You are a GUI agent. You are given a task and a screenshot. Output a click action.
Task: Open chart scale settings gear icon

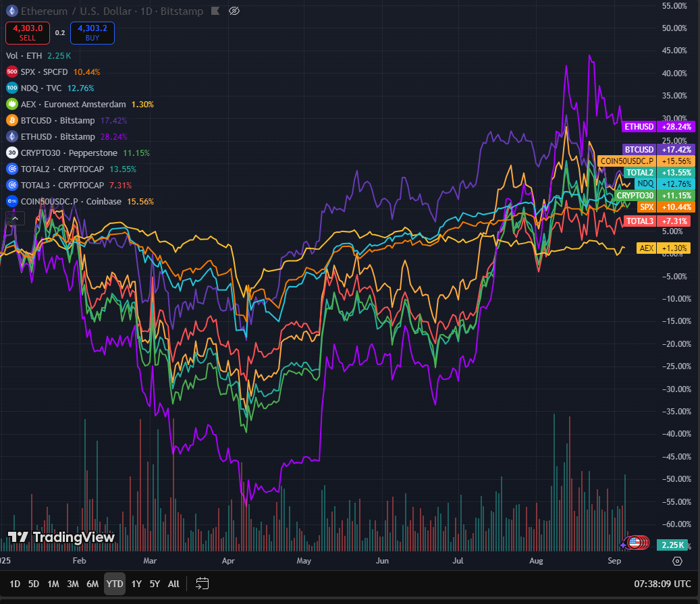(677, 561)
